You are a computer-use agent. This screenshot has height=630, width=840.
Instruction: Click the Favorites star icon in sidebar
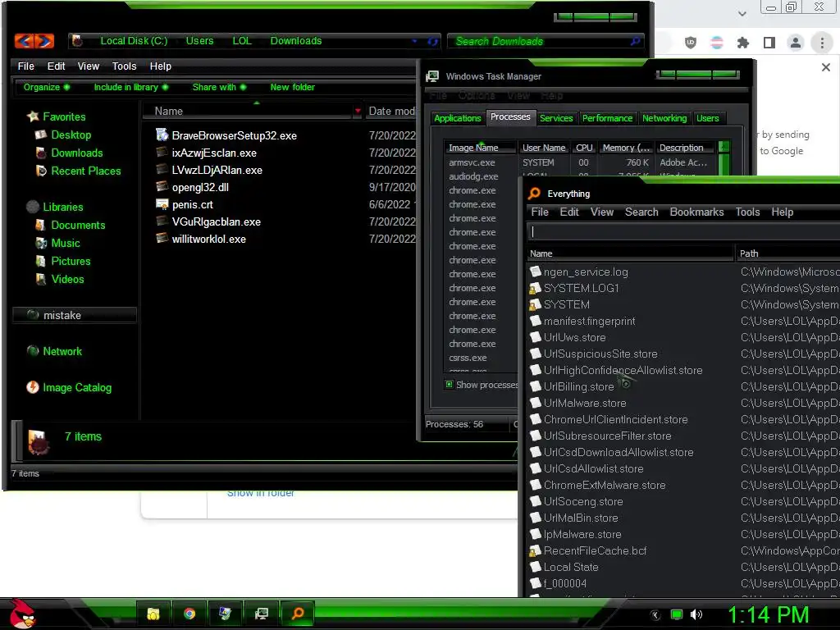click(x=33, y=116)
